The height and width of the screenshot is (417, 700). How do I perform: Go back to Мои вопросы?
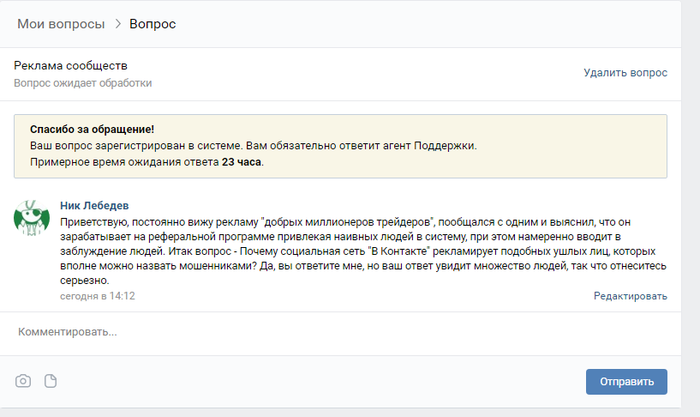click(61, 24)
